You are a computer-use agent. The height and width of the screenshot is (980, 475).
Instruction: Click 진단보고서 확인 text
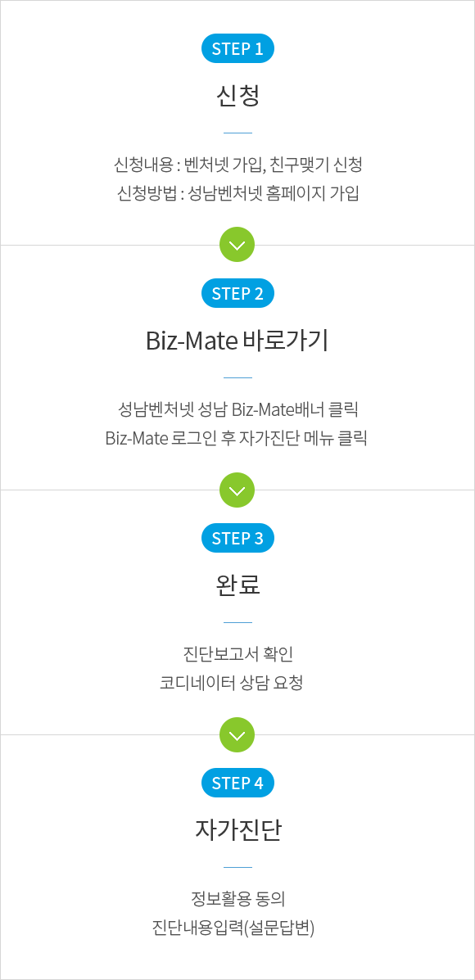coord(237,655)
